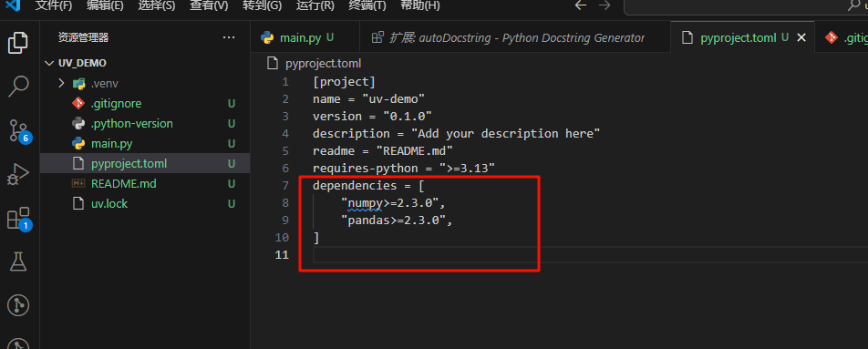Viewport: 868px width, 349px height.
Task: Click the pyproject.toml breadcrumb
Action: pyautogui.click(x=323, y=64)
